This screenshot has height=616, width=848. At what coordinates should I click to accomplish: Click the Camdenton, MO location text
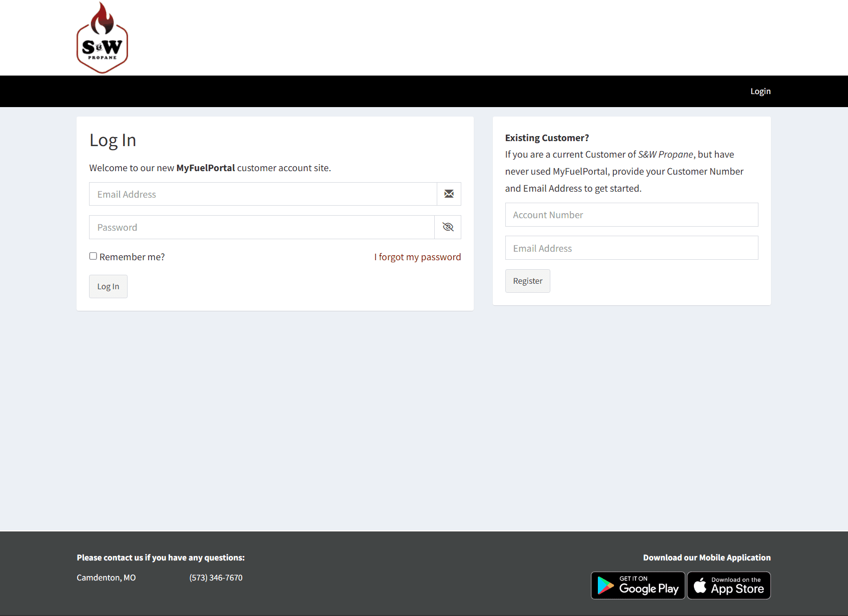106,577
